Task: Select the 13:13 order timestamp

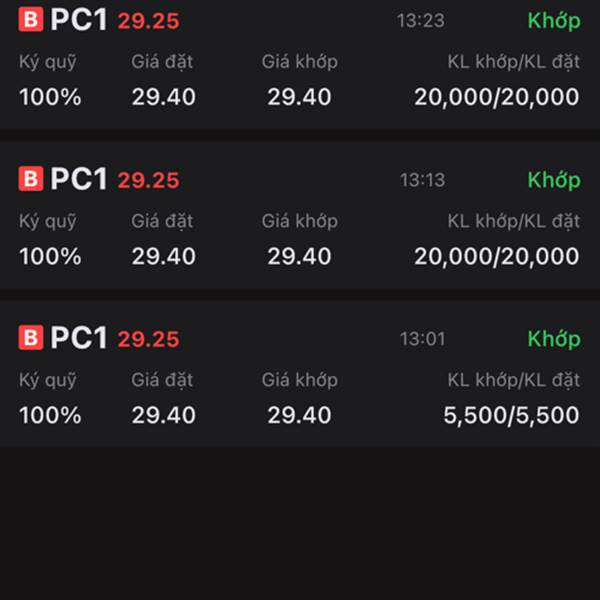Action: coord(422,180)
